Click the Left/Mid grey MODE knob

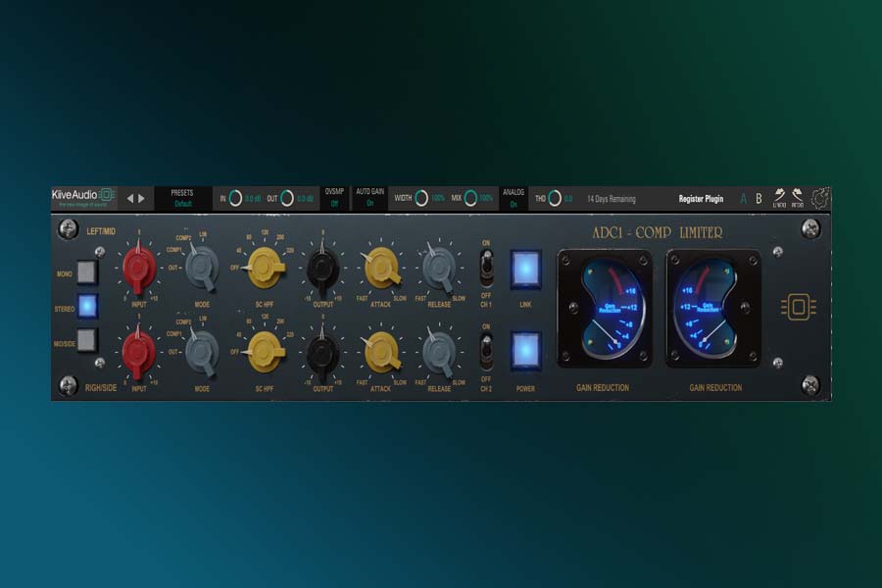click(202, 268)
